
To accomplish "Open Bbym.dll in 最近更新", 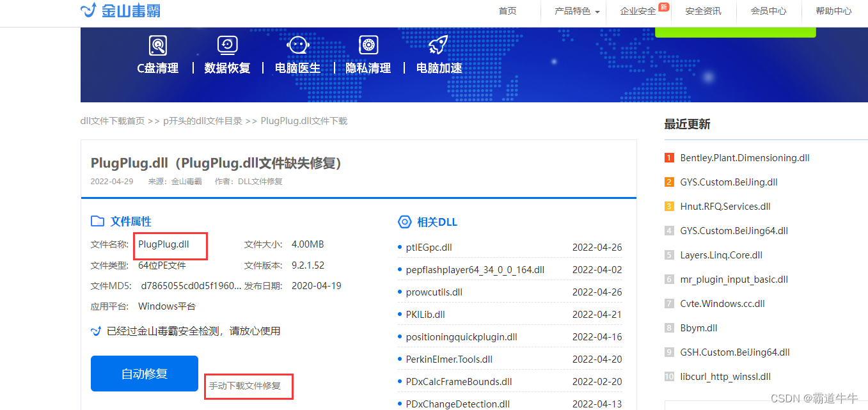I will coord(699,328).
